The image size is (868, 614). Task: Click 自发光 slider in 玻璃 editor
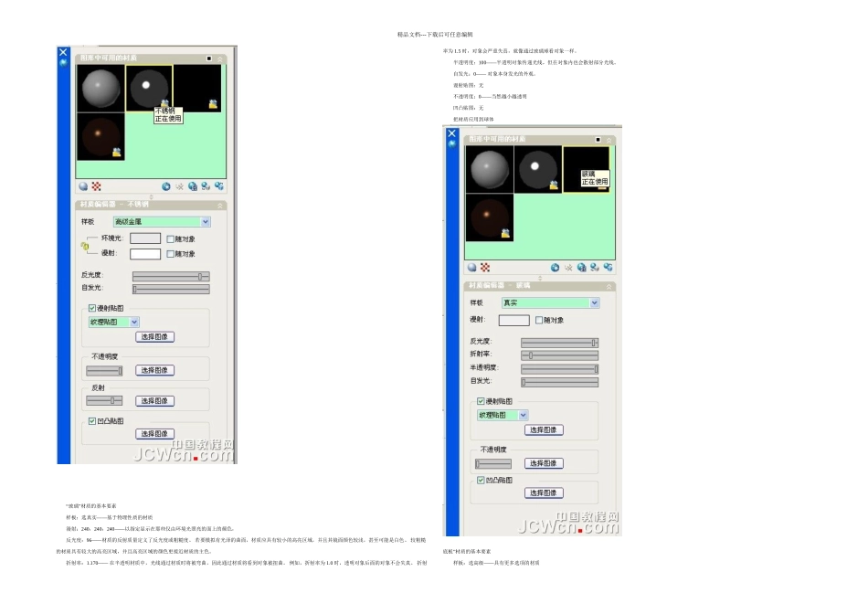pos(560,382)
